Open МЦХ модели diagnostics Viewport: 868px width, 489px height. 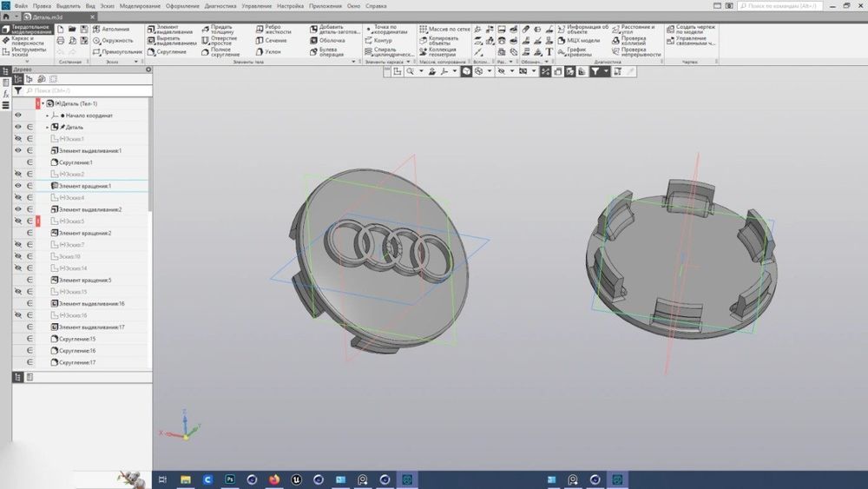pos(578,41)
